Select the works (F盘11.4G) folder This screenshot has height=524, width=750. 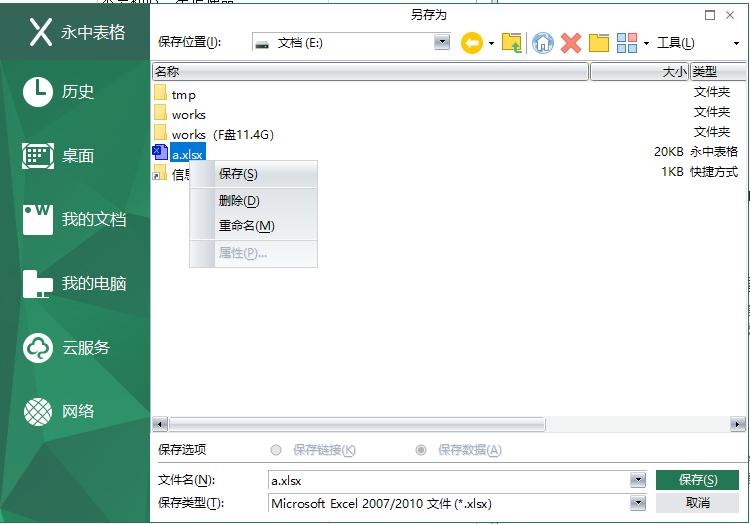point(222,135)
